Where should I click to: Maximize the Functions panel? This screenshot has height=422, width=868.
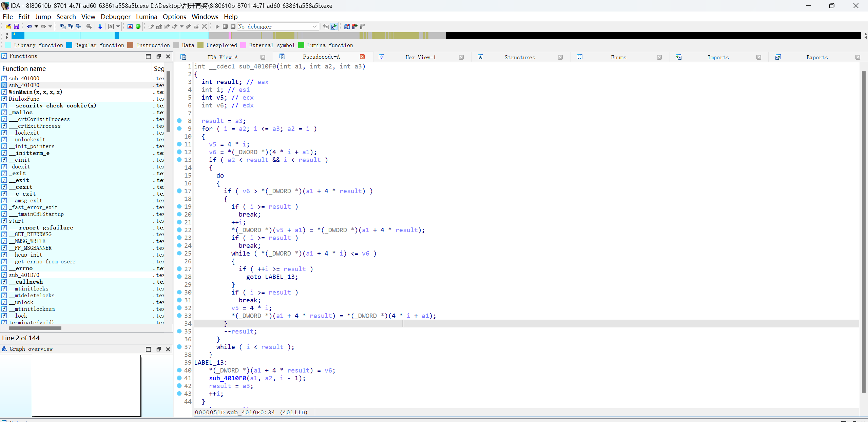click(x=148, y=56)
